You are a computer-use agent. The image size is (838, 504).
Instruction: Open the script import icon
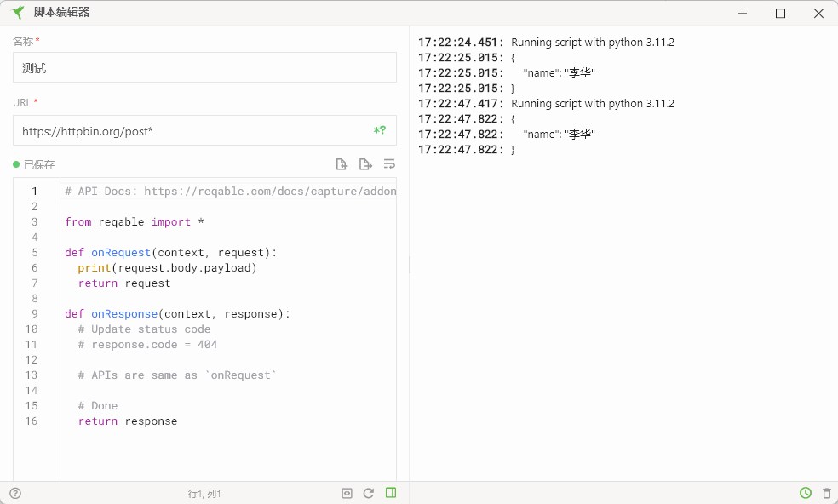click(x=342, y=163)
